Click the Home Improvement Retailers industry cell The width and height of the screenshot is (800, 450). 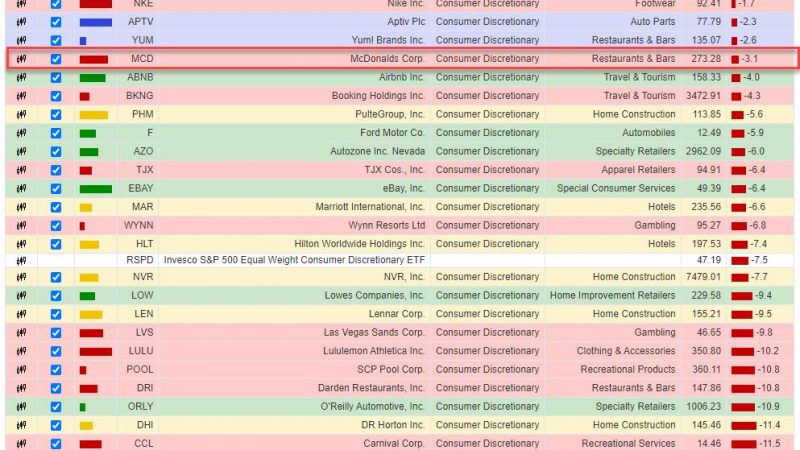(612, 295)
